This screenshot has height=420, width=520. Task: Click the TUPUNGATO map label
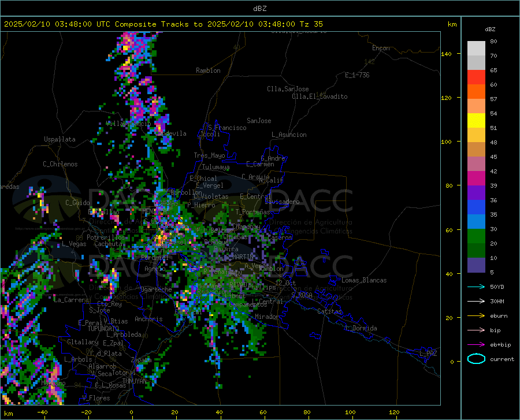(103, 329)
